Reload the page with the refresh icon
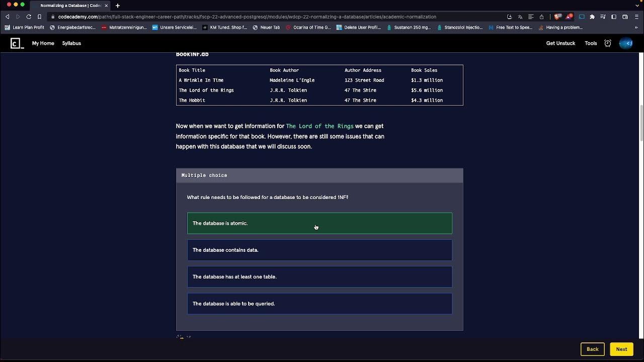644x362 pixels. (x=29, y=17)
